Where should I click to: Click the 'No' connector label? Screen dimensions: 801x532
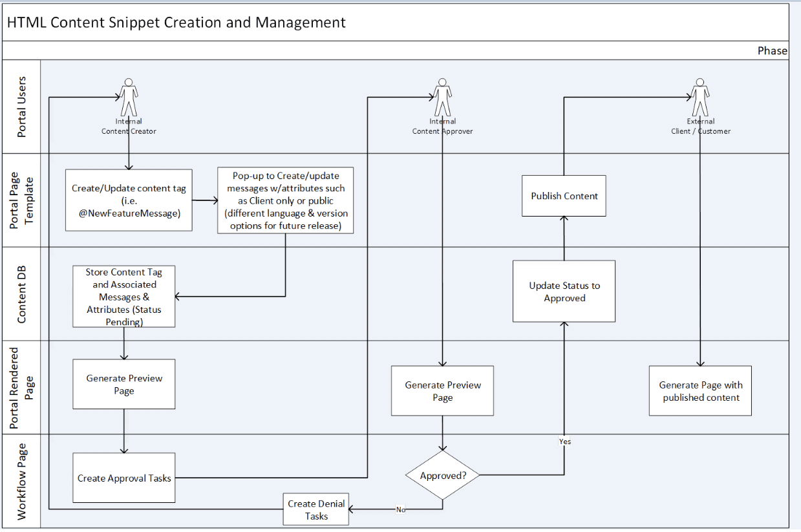coord(401,509)
